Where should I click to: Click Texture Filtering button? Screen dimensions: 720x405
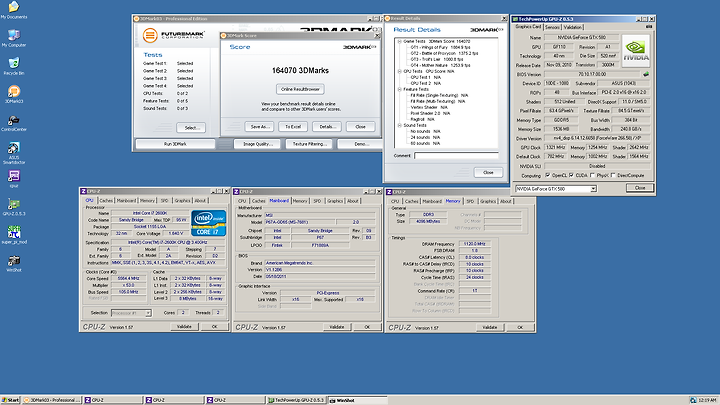[309, 144]
